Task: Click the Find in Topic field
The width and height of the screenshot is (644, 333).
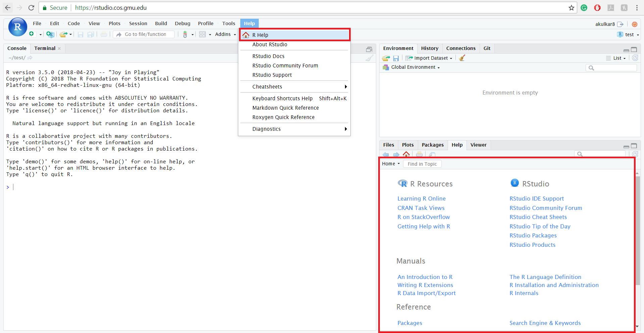Action: [422, 164]
